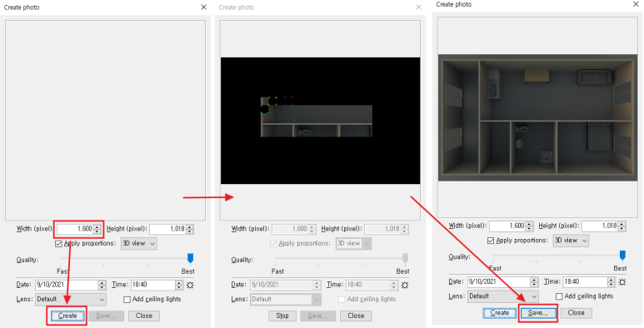Click Close button in middle Create photo dialog
This screenshot has height=328, width=644.
[x=356, y=316]
